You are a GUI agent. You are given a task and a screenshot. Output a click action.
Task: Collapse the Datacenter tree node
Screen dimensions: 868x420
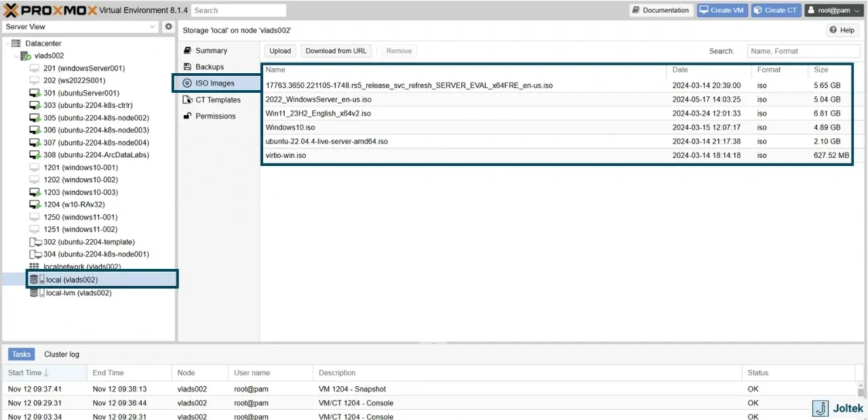[x=7, y=43]
